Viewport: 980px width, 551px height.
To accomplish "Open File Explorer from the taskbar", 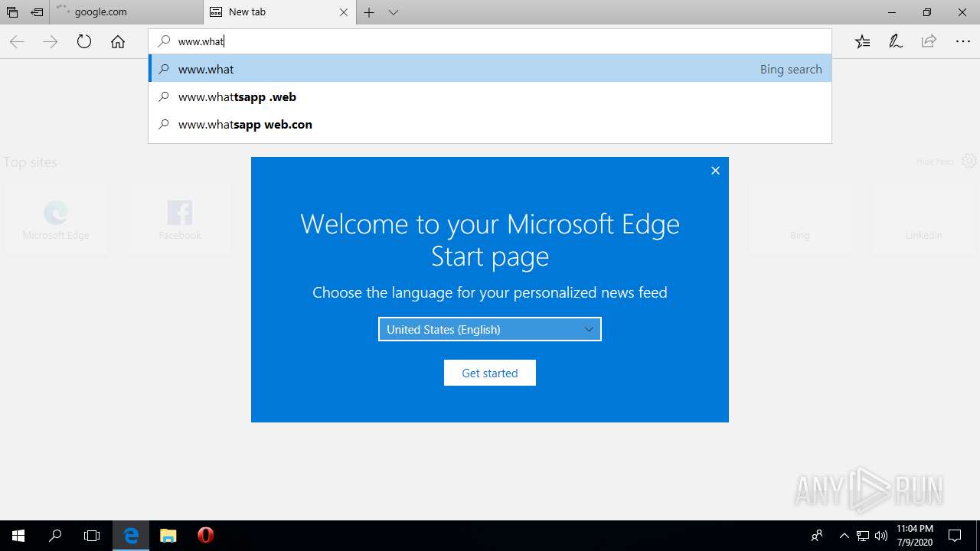I will (x=168, y=536).
